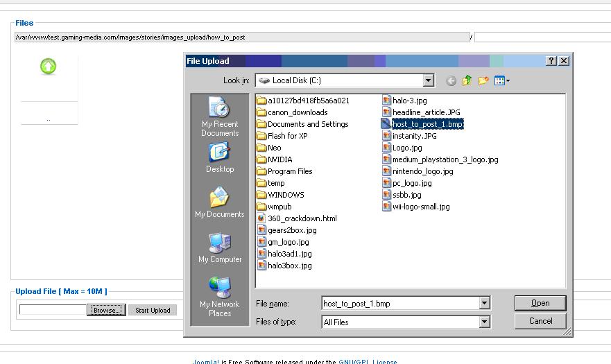Select Documents and Settings folder
Viewport: 611px width, 364px height.
coord(303,124)
